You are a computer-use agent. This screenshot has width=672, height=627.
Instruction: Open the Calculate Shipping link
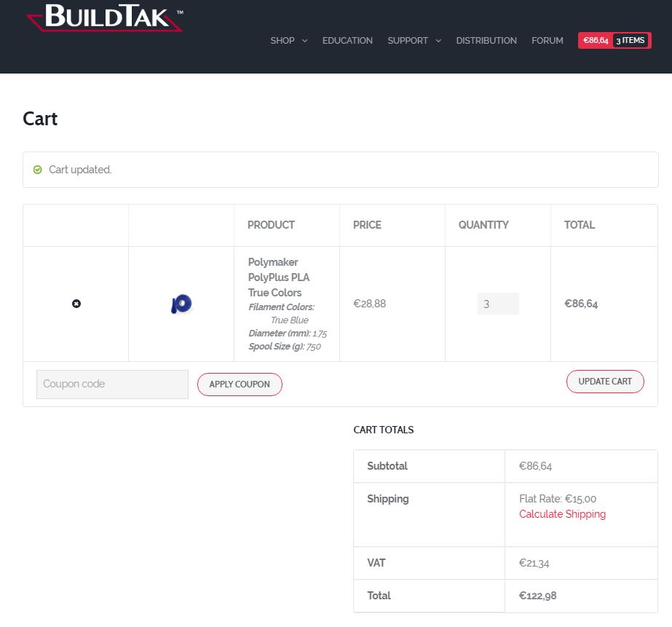tap(562, 514)
